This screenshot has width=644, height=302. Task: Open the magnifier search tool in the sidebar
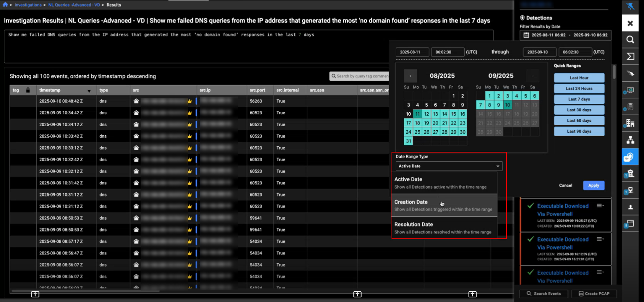630,40
